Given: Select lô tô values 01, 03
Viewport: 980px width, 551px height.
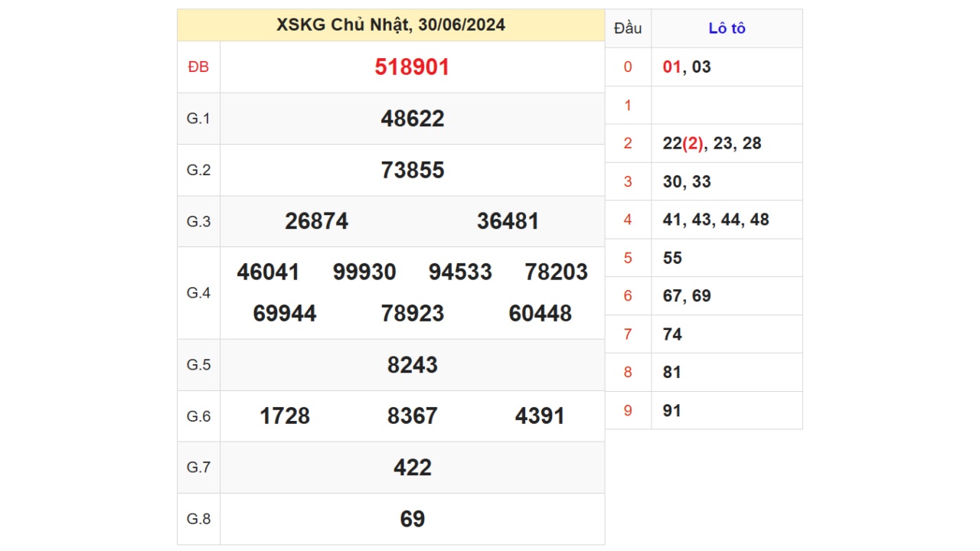Looking at the screenshot, I should (687, 67).
